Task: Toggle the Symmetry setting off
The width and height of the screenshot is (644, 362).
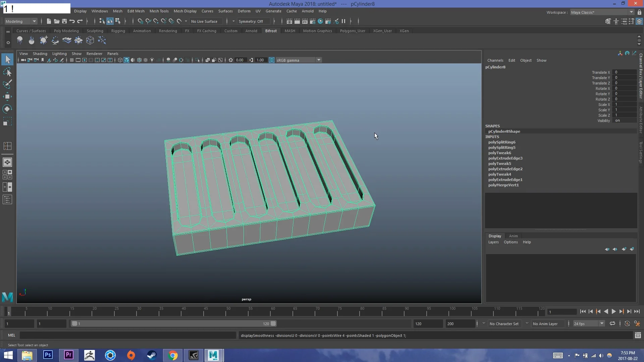Action: [253, 21]
